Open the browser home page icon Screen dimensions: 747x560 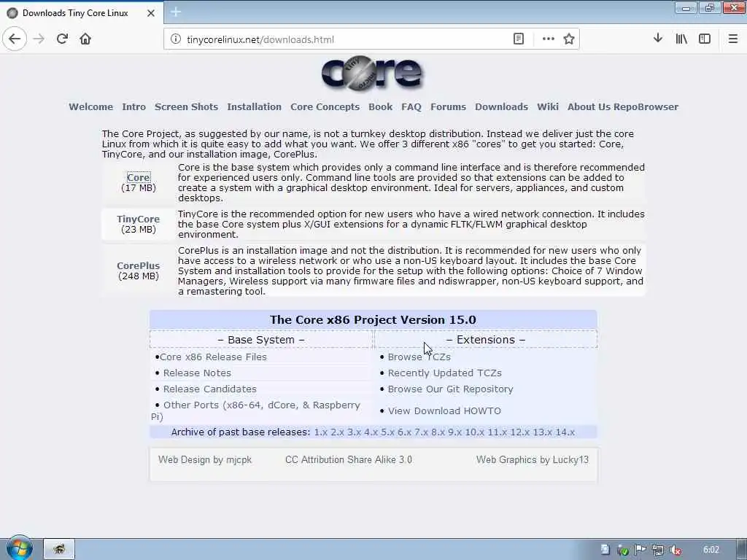pyautogui.click(x=85, y=39)
